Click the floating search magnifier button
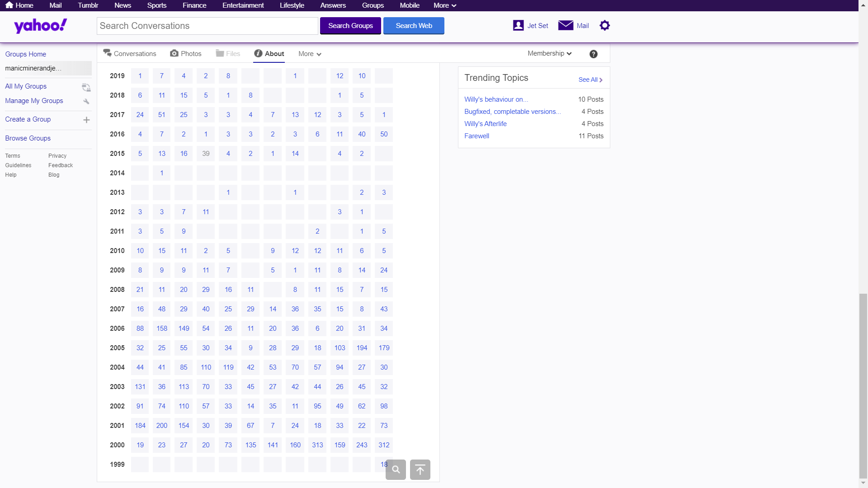Viewport: 868px width, 488px height. pos(396,469)
